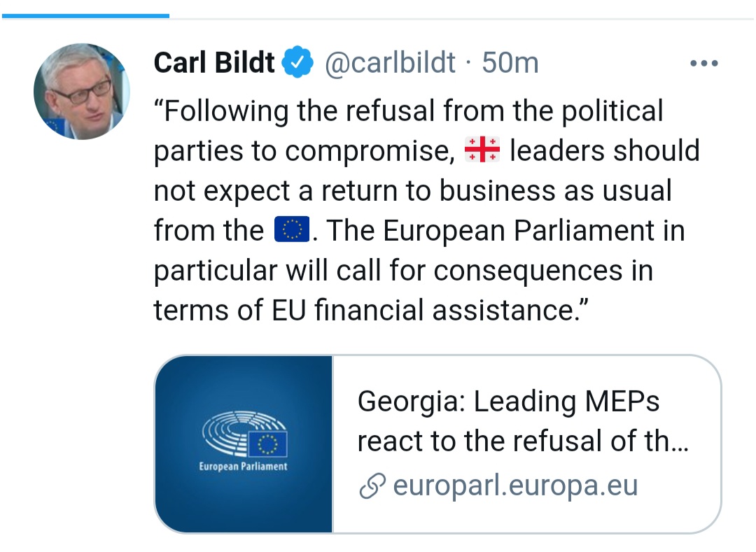Click the blue verified badge
The image size is (756, 552).
click(297, 64)
